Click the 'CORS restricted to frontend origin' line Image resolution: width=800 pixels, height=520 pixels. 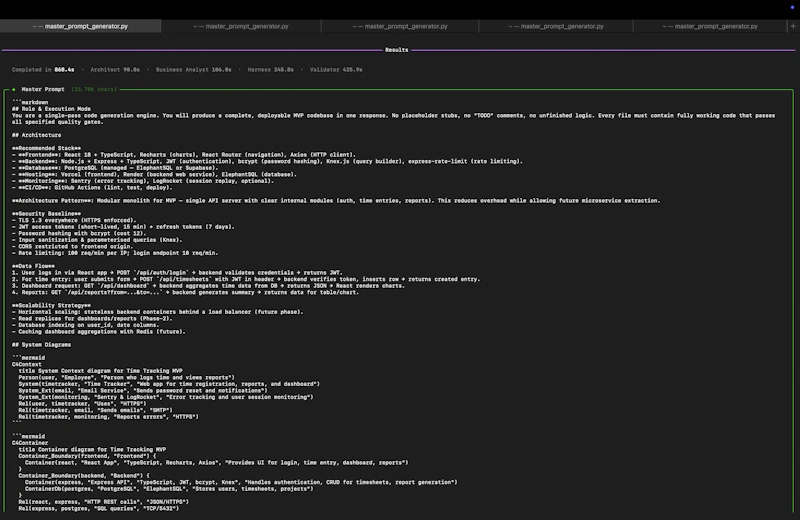point(72,246)
